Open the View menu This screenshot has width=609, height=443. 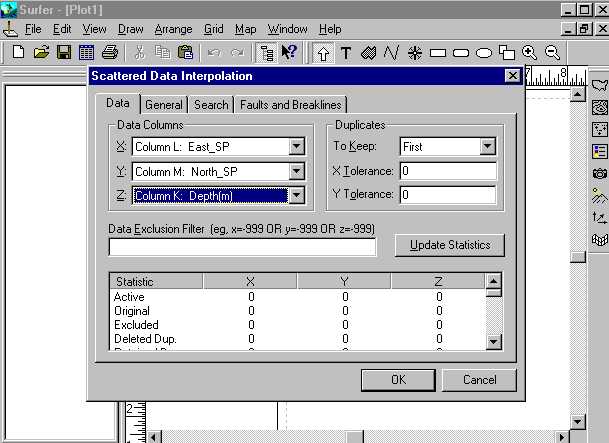(94, 29)
